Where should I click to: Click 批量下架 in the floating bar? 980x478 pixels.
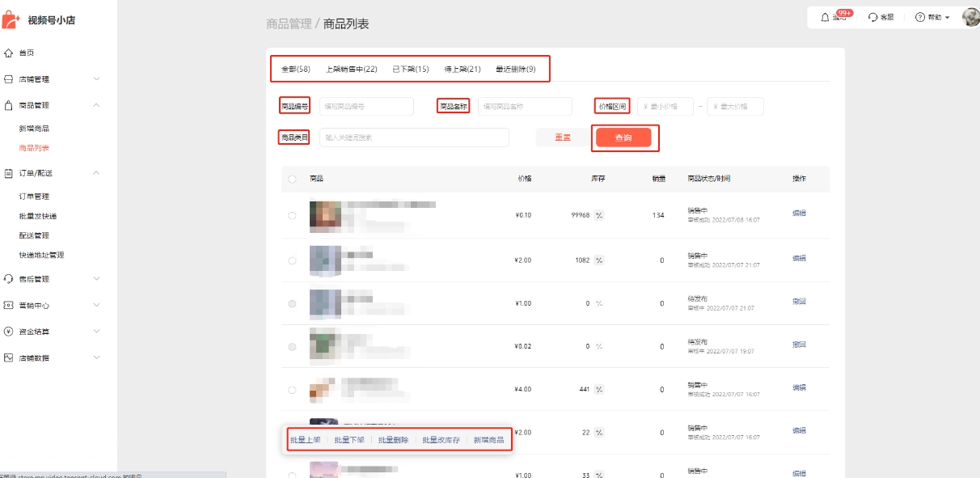coord(349,440)
